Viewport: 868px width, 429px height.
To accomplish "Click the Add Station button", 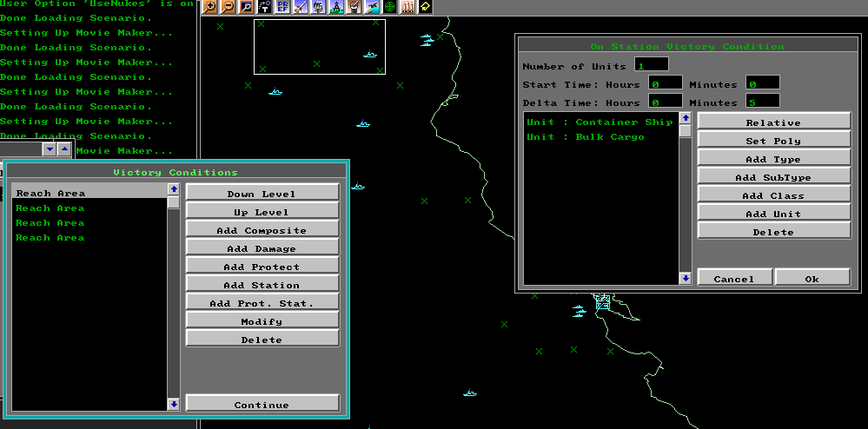I will [x=262, y=283].
